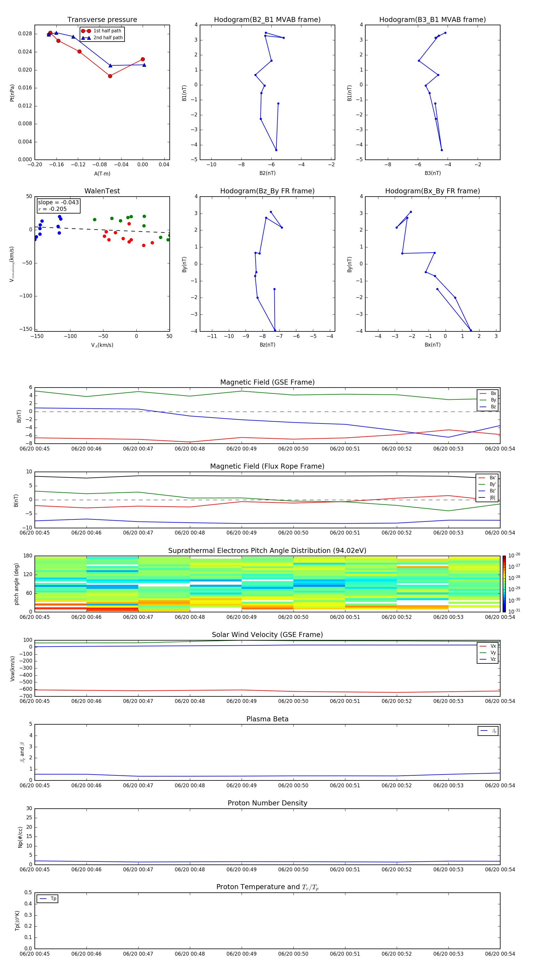Image resolution: width=535 pixels, height=980 pixels.
Task: Click the 180 tick on pitch angle axis
Action: pos(28,556)
